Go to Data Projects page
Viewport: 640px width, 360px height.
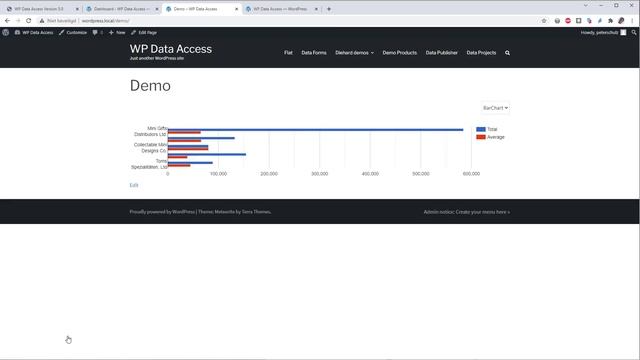coord(481,53)
